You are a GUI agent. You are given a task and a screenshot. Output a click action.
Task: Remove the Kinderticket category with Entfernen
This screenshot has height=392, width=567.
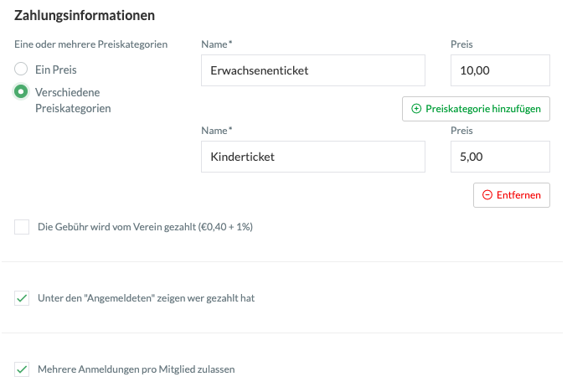pyautogui.click(x=512, y=195)
